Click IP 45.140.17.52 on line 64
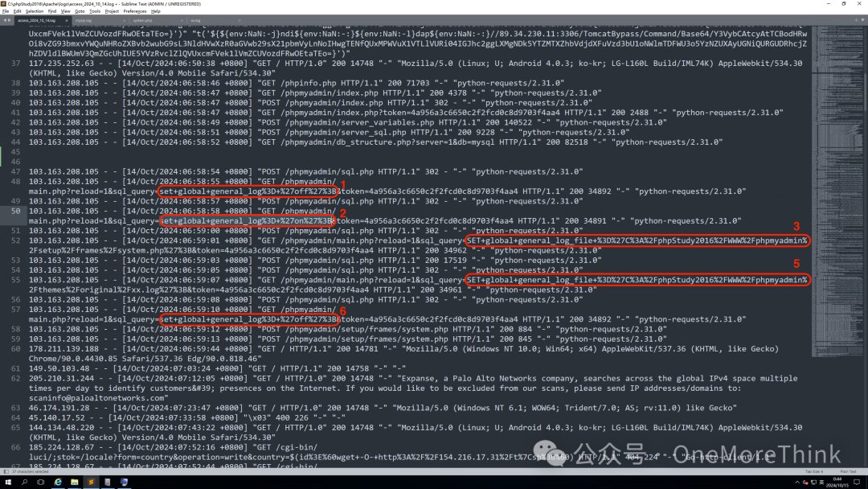 pyautogui.click(x=57, y=417)
